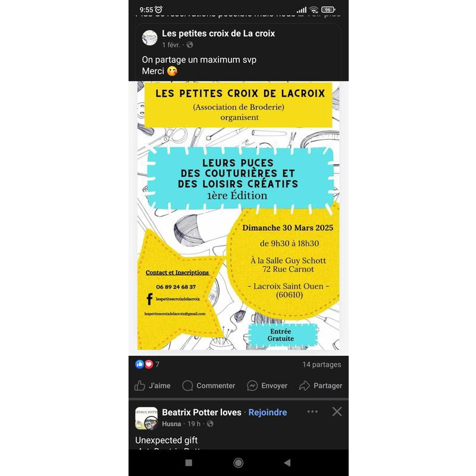
Task: Tap the Android recent apps square
Action: 189,463
